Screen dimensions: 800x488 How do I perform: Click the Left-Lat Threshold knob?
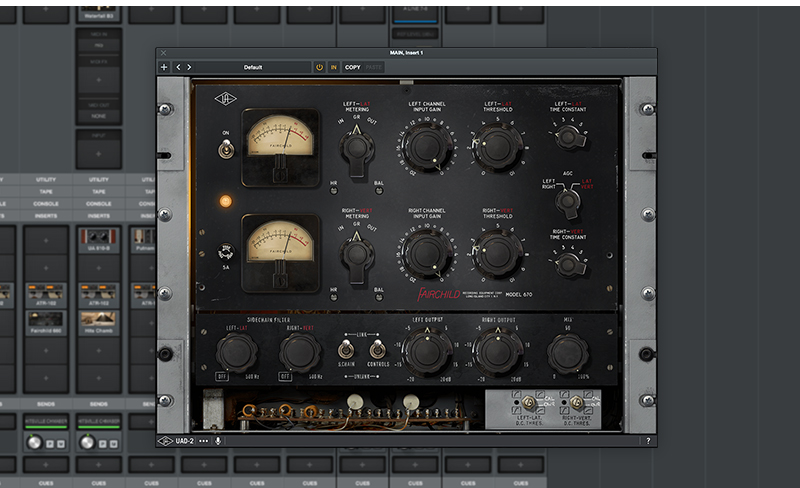click(497, 148)
